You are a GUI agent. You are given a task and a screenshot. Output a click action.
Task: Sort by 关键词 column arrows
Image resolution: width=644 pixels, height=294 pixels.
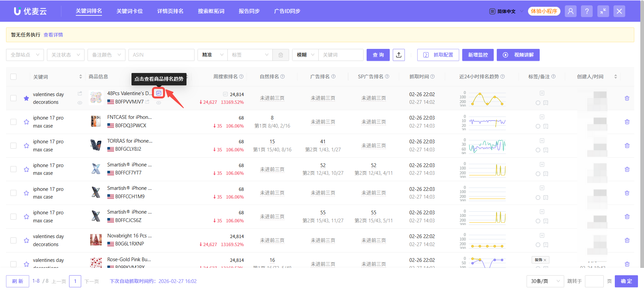coord(80,77)
